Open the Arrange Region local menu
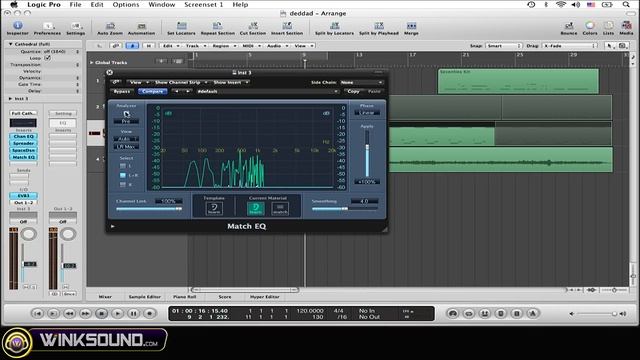Viewport: 640px width, 360px height. [224, 46]
